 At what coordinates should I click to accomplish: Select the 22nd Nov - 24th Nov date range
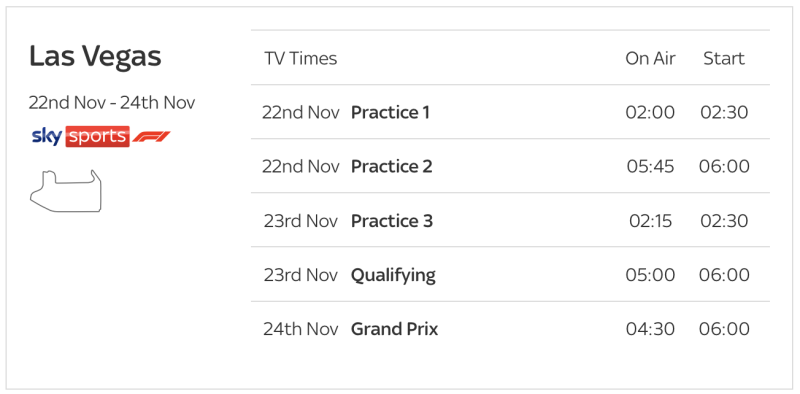click(x=112, y=103)
